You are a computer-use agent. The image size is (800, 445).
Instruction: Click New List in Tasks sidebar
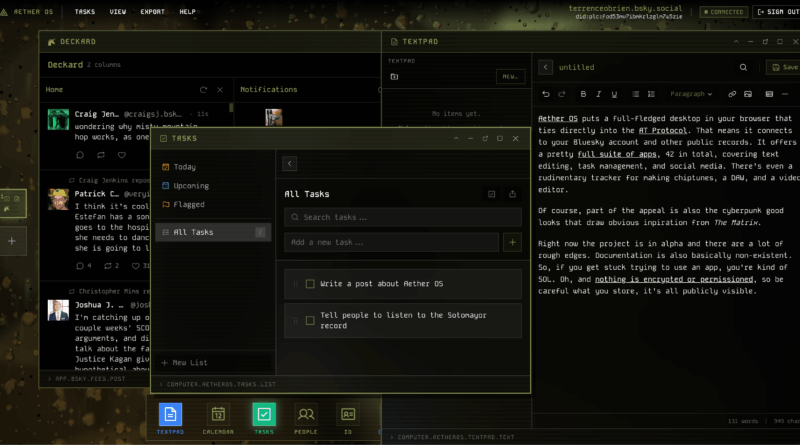[x=185, y=362]
